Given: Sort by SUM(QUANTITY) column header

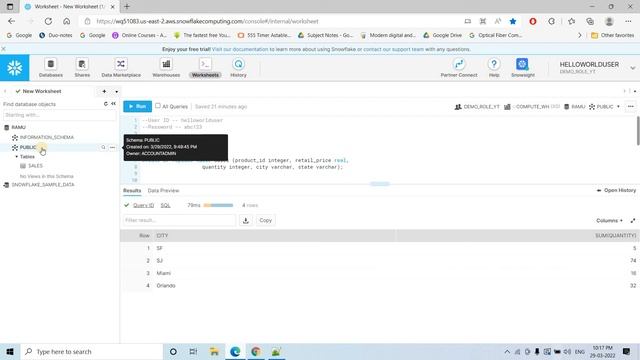Looking at the screenshot, I should [616, 236].
